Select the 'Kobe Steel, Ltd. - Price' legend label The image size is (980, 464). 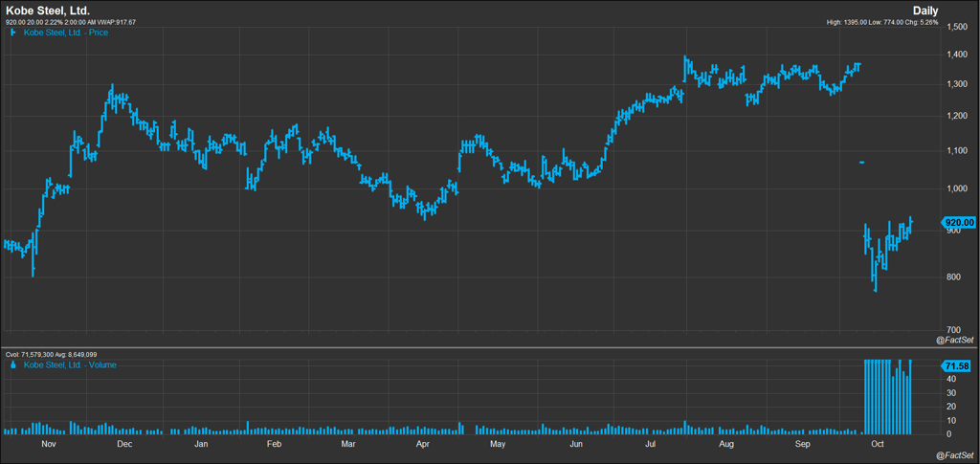coord(66,33)
